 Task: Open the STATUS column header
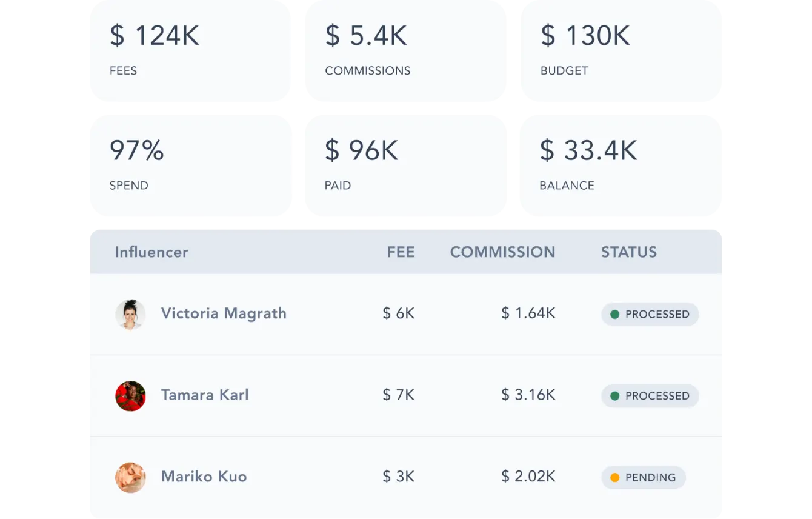(628, 252)
